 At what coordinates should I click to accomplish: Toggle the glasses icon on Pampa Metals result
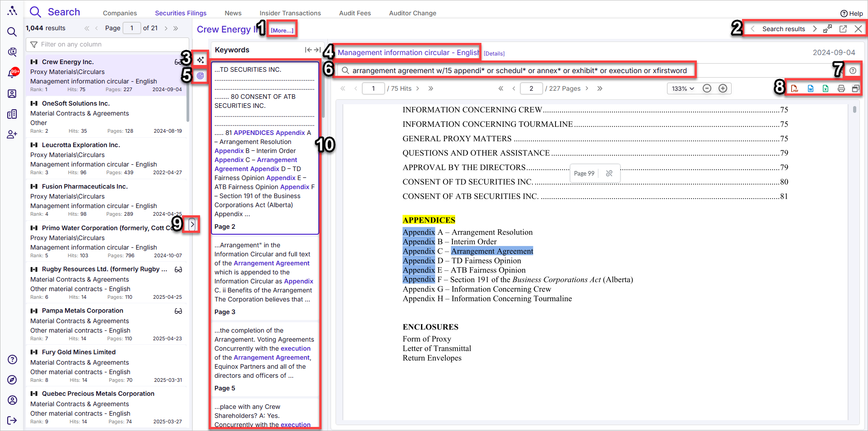tap(178, 311)
